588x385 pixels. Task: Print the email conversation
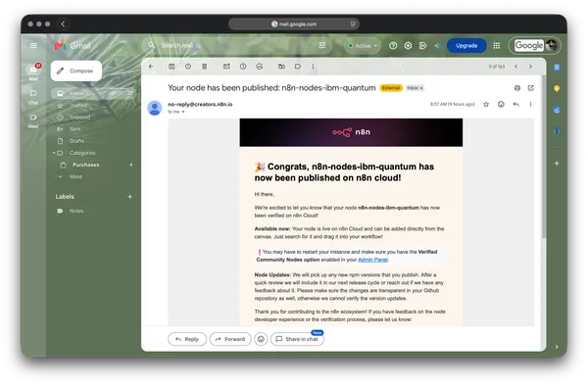(x=517, y=88)
